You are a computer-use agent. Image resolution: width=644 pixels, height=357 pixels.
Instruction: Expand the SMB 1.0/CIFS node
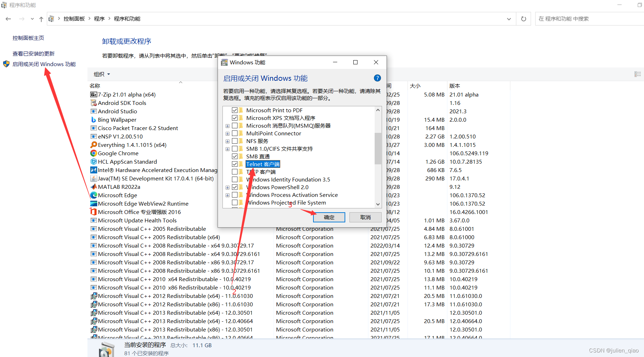(x=227, y=149)
